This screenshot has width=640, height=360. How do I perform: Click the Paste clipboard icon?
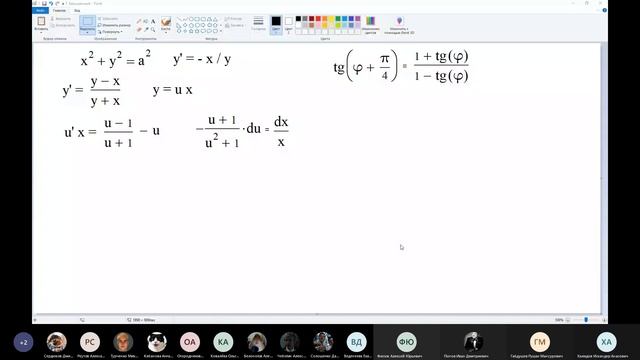(x=41, y=21)
